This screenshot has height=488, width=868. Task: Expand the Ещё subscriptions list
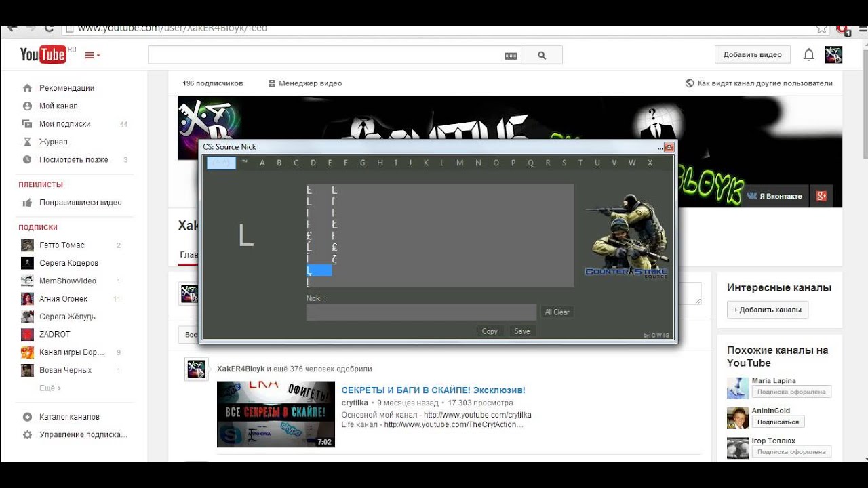[x=50, y=388]
